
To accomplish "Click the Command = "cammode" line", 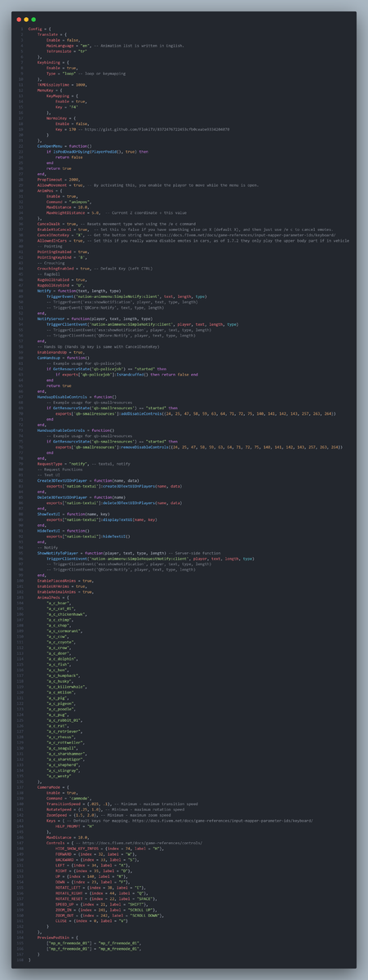I will pyautogui.click(x=69, y=798).
